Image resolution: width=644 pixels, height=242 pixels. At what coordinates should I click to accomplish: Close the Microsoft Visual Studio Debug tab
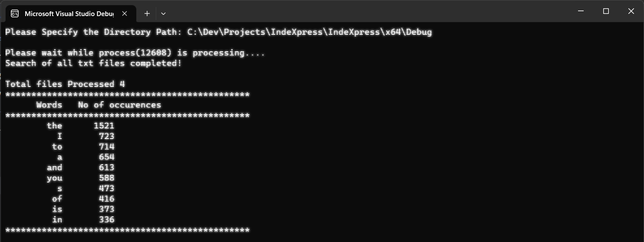coord(125,14)
